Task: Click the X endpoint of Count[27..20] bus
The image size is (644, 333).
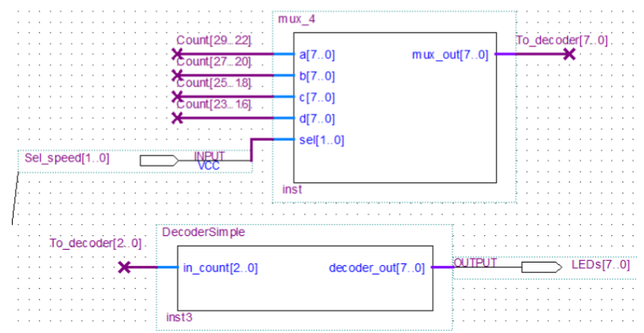Action: tap(177, 75)
